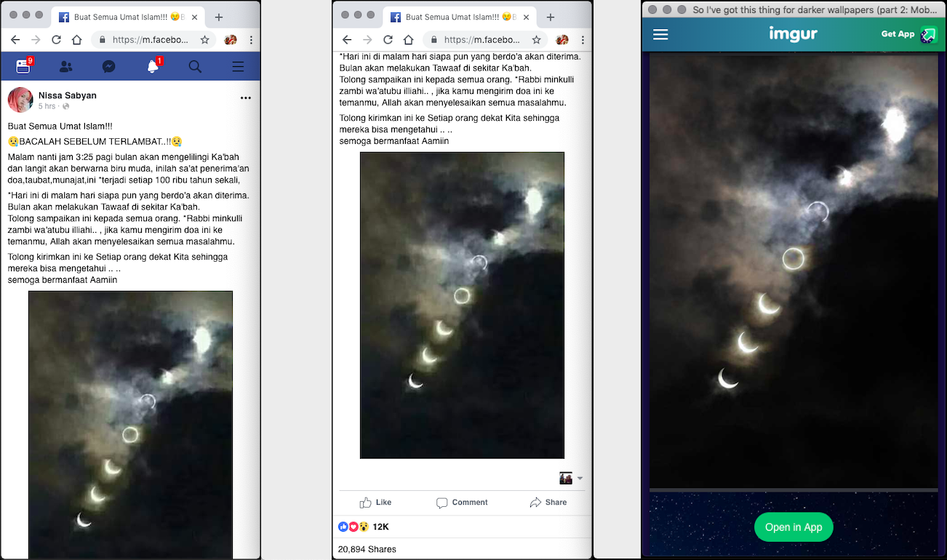The image size is (947, 560).
Task: Like the Facebook post
Action: [x=375, y=503]
